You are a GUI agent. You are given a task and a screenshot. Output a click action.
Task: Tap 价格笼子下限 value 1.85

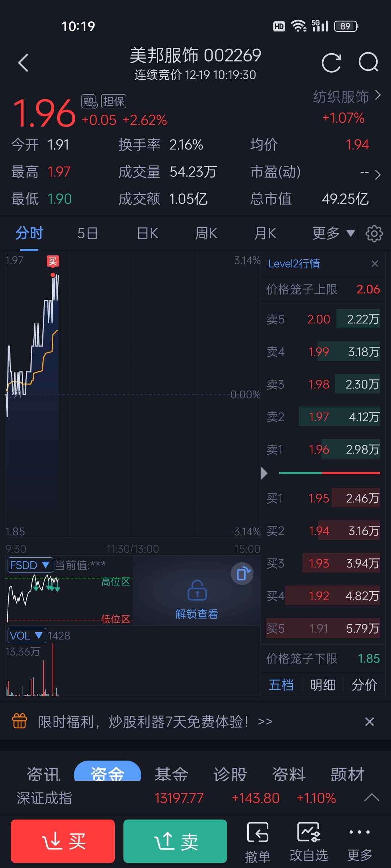click(x=369, y=658)
